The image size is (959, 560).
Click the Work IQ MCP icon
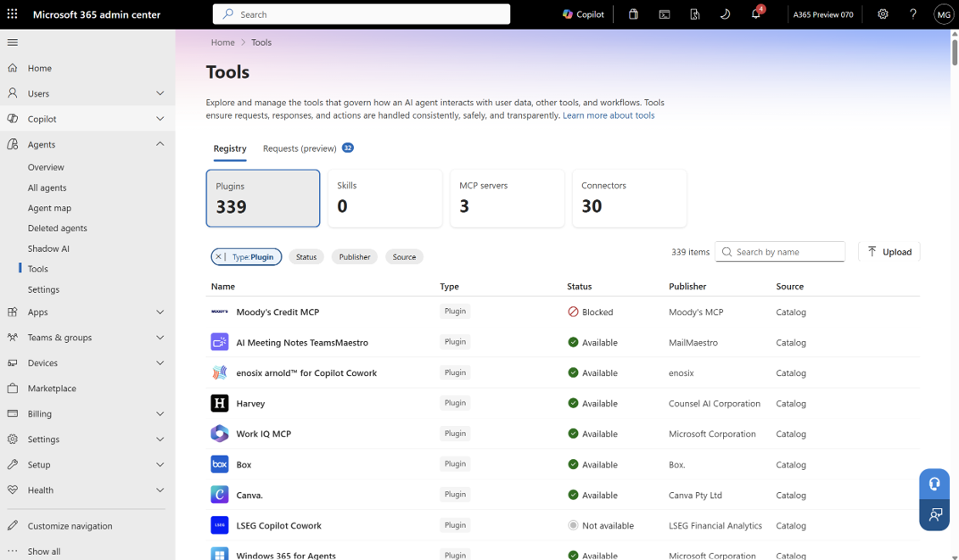pos(220,434)
